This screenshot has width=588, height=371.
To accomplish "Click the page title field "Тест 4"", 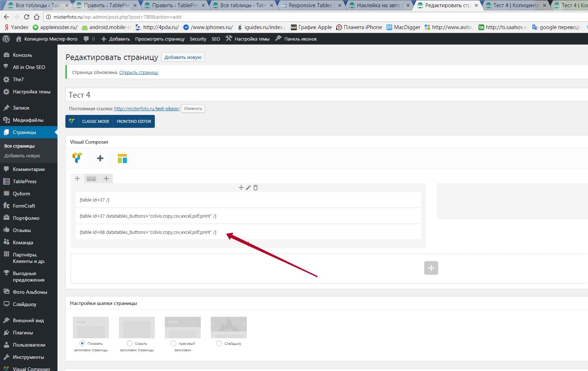I will pos(251,95).
